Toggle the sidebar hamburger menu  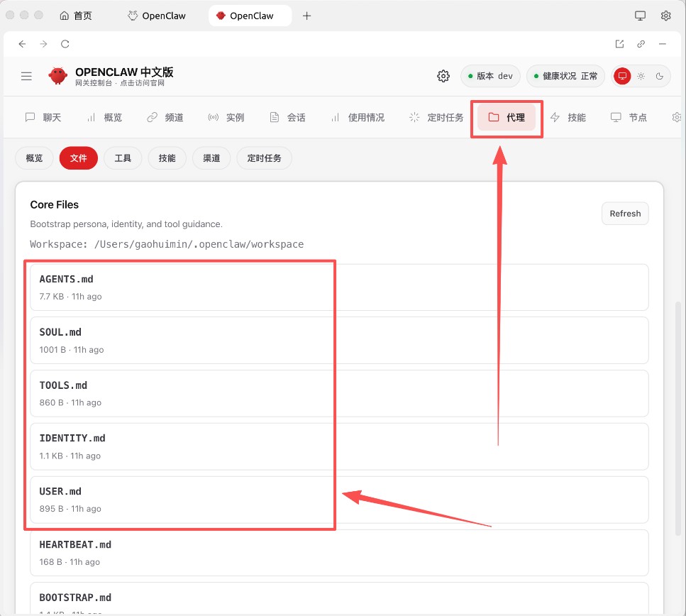[26, 76]
